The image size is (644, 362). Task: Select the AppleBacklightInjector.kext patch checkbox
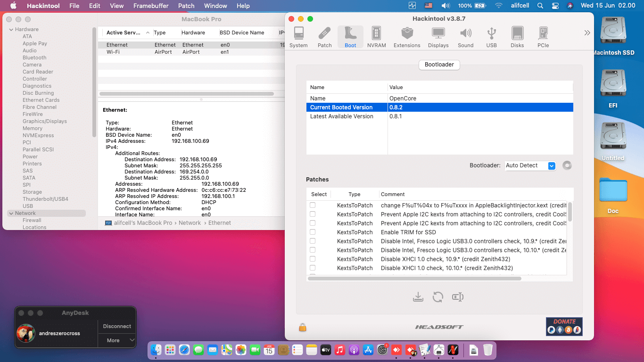[x=313, y=205]
